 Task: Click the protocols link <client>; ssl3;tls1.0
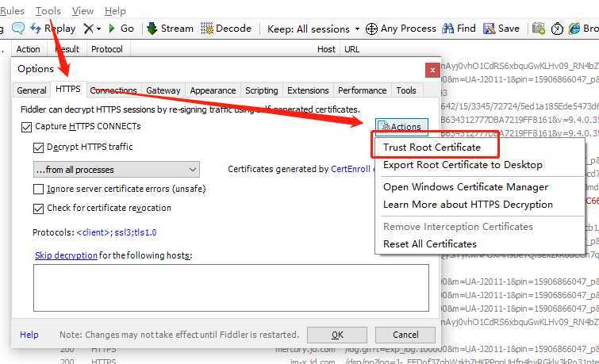pos(117,232)
